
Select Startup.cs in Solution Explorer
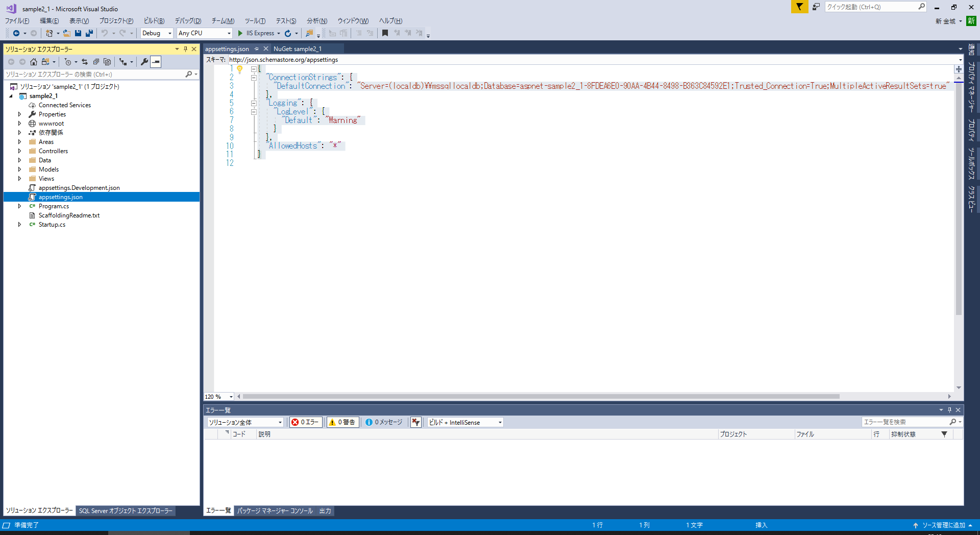click(x=52, y=225)
